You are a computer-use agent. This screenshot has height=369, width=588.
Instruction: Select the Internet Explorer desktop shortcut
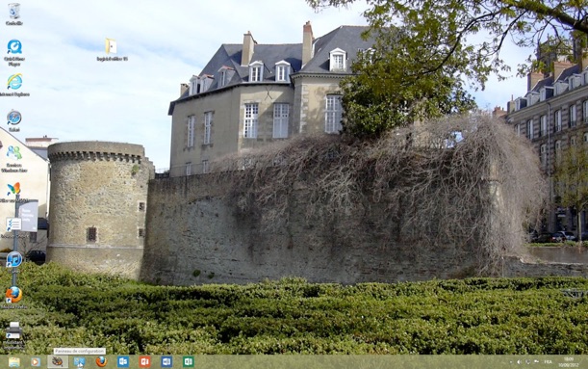click(x=14, y=85)
